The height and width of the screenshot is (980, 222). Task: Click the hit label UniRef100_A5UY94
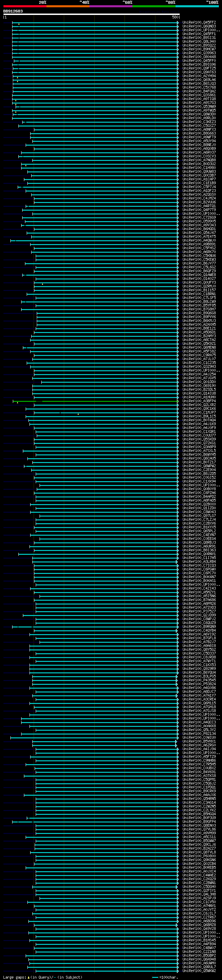coord(199,141)
